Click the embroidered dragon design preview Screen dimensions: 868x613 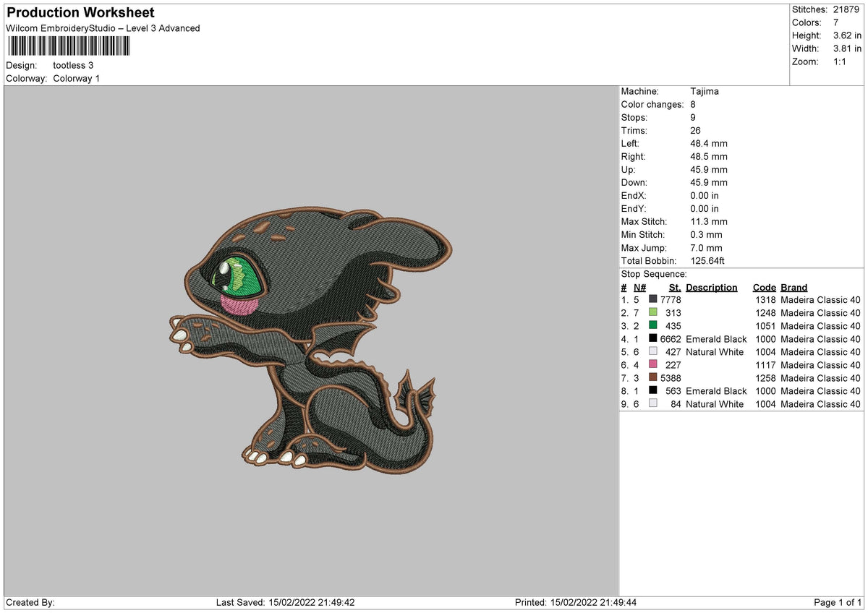coord(311,340)
